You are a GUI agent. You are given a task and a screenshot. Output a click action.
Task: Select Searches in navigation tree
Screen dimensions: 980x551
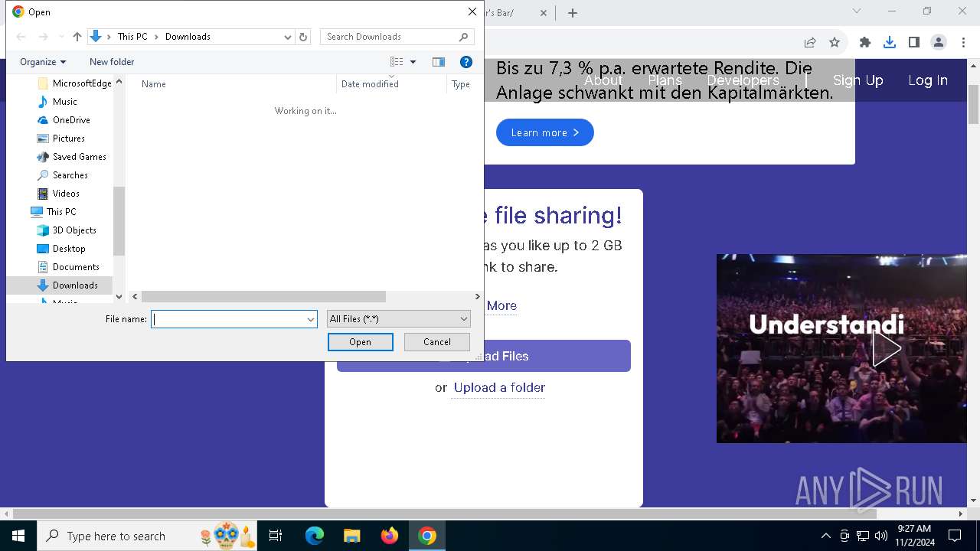point(70,175)
